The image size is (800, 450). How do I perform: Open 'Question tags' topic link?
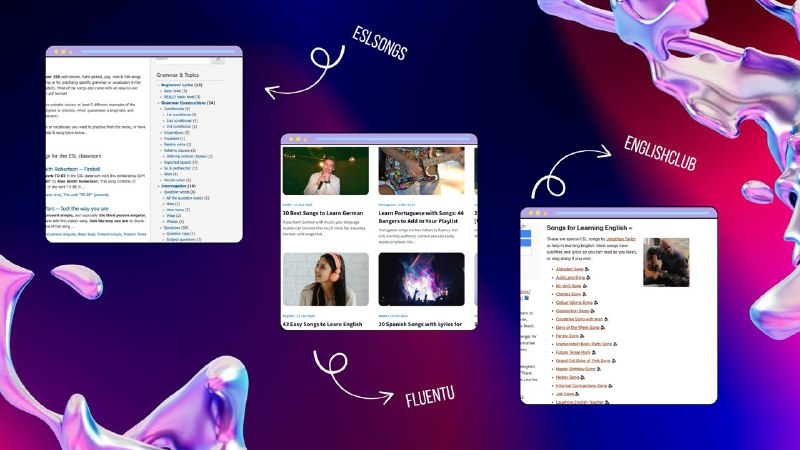coord(178,234)
